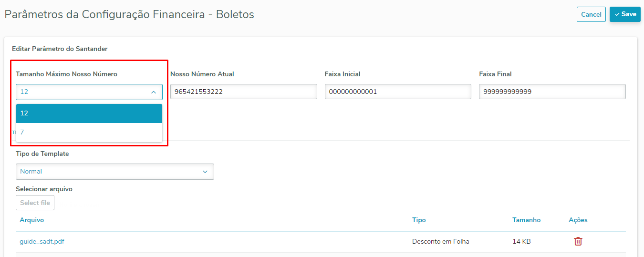Cancel editing the Santander parameters

pyautogui.click(x=591, y=14)
